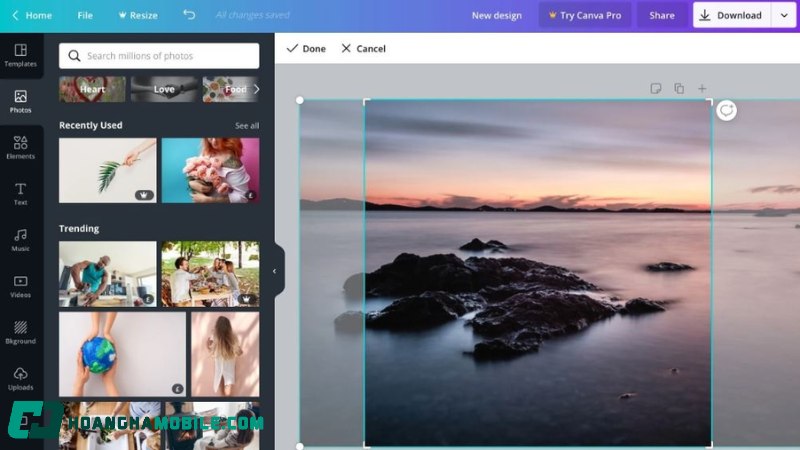This screenshot has height=450, width=800.
Task: Click New design button
Action: (496, 15)
